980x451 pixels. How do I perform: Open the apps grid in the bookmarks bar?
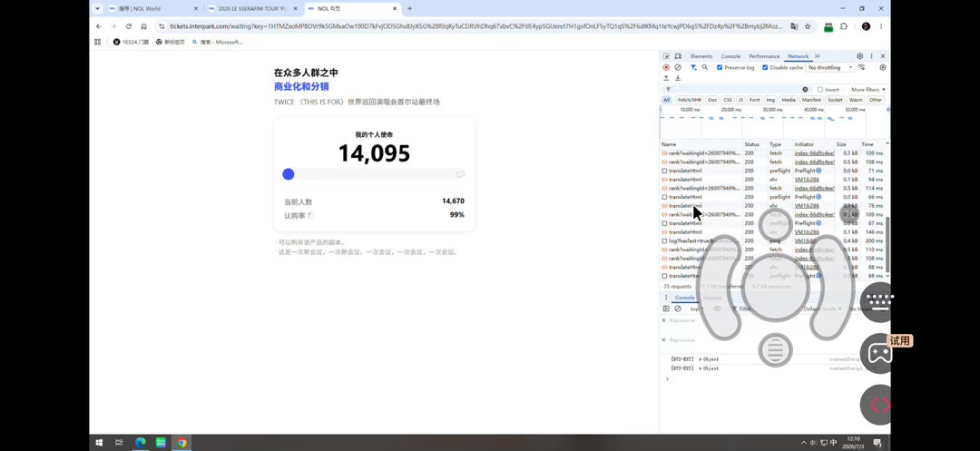tap(97, 42)
